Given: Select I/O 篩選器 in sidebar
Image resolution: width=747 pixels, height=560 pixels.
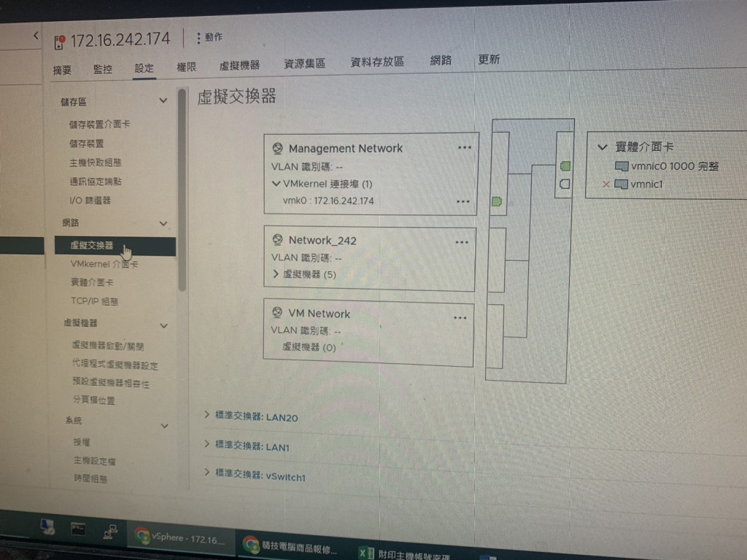Looking at the screenshot, I should tap(90, 201).
